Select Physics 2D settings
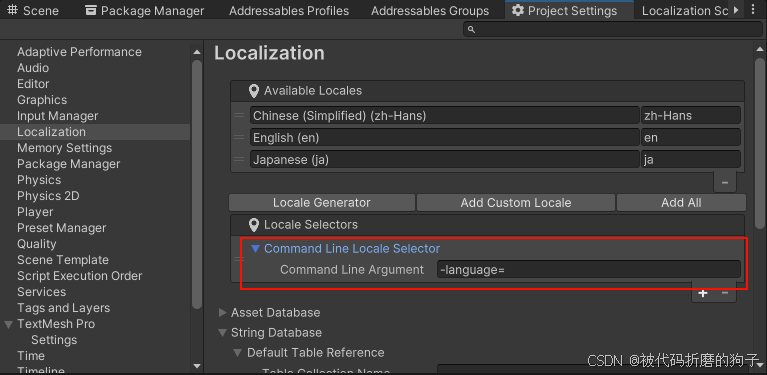 tap(48, 196)
